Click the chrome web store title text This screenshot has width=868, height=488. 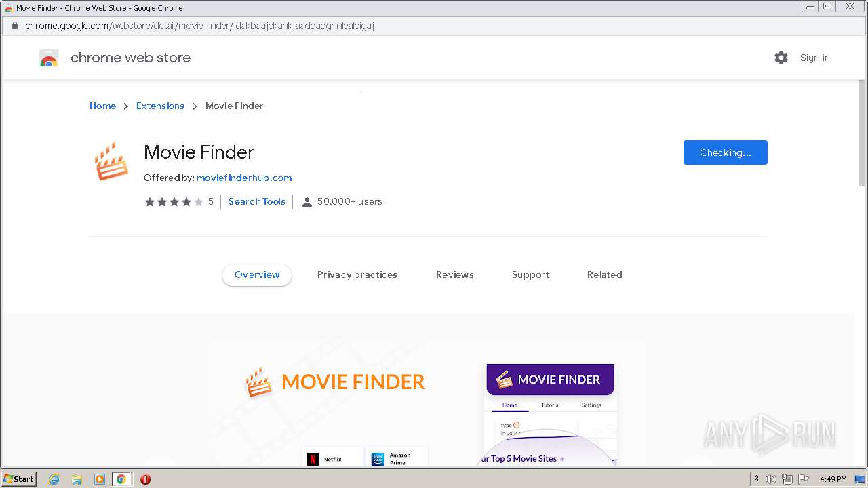point(130,58)
